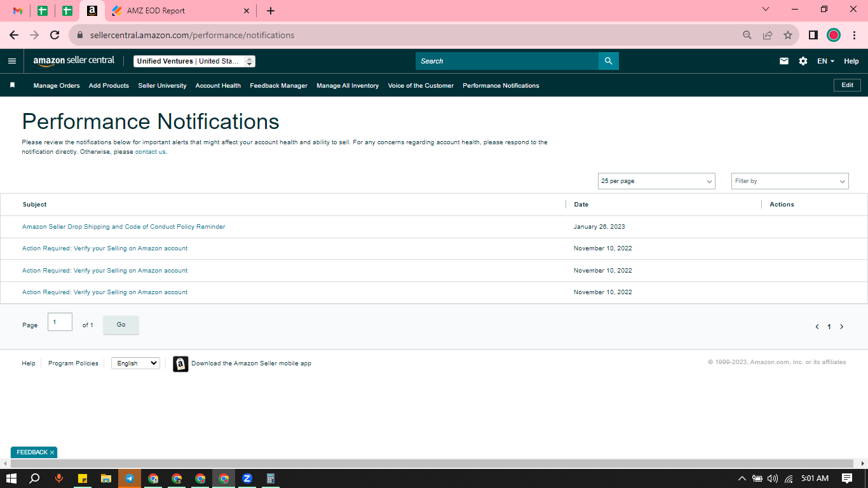Viewport: 868px width, 488px height.
Task: Share this page from the address bar
Action: coord(768,35)
